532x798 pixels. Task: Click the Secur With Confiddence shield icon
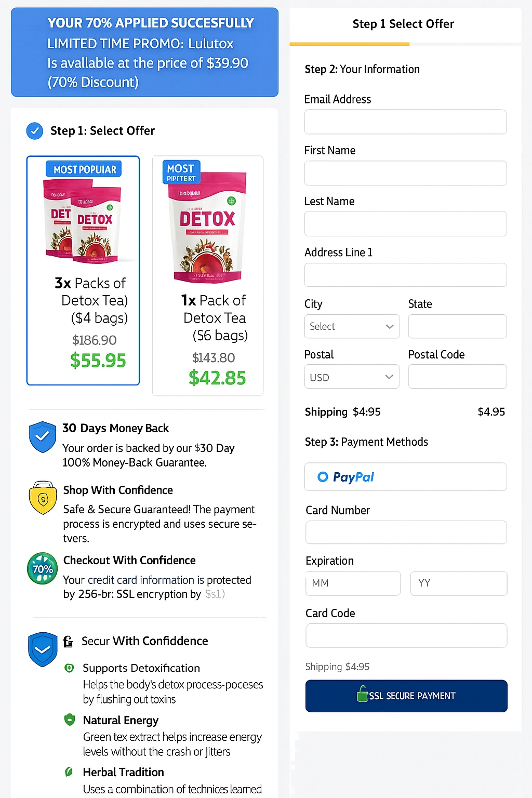(42, 649)
